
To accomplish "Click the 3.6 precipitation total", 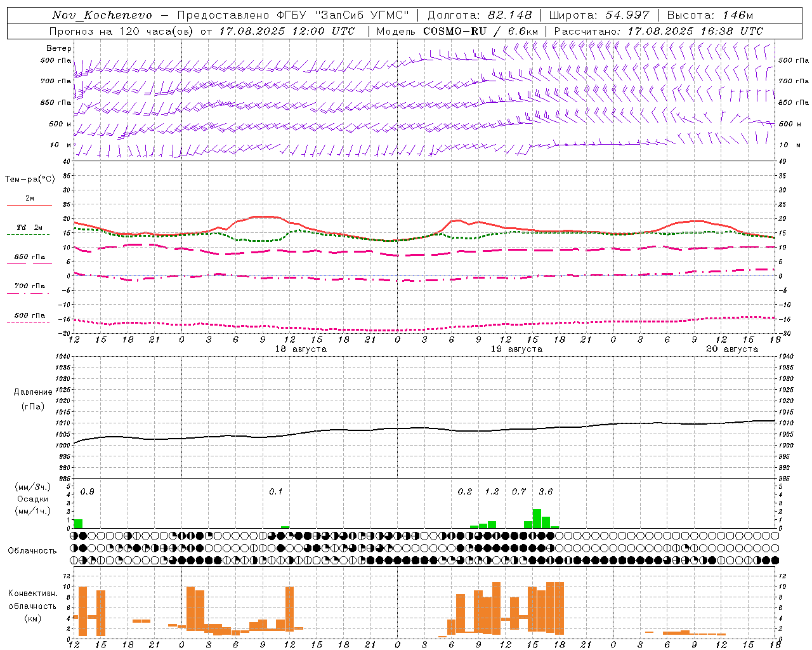I will (x=546, y=491).
